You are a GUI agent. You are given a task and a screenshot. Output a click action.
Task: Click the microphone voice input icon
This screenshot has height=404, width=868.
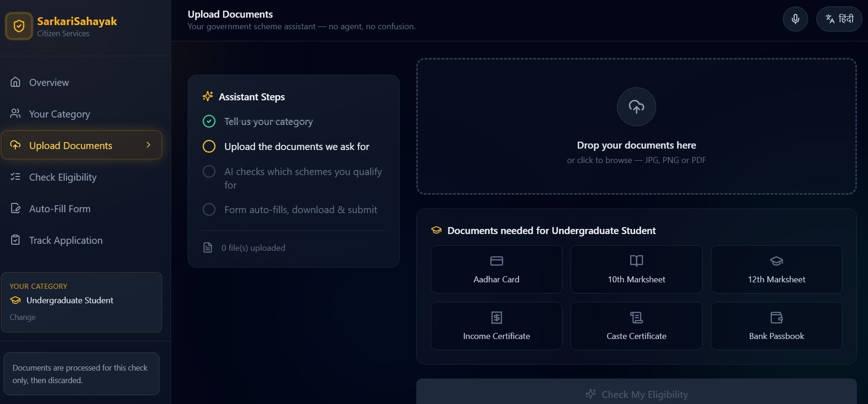(x=795, y=19)
